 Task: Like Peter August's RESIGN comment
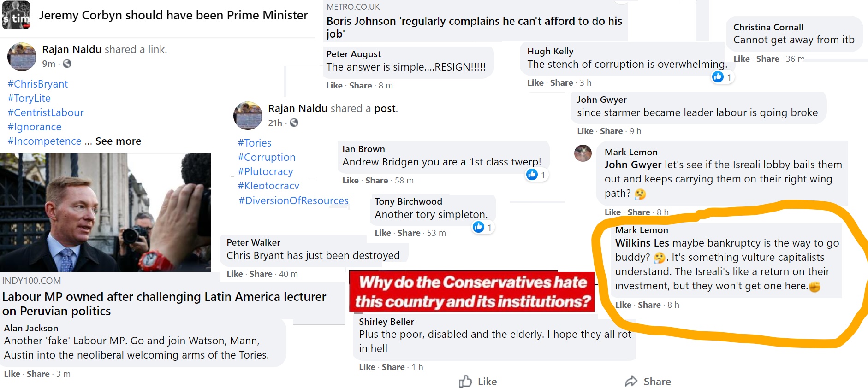pyautogui.click(x=334, y=85)
